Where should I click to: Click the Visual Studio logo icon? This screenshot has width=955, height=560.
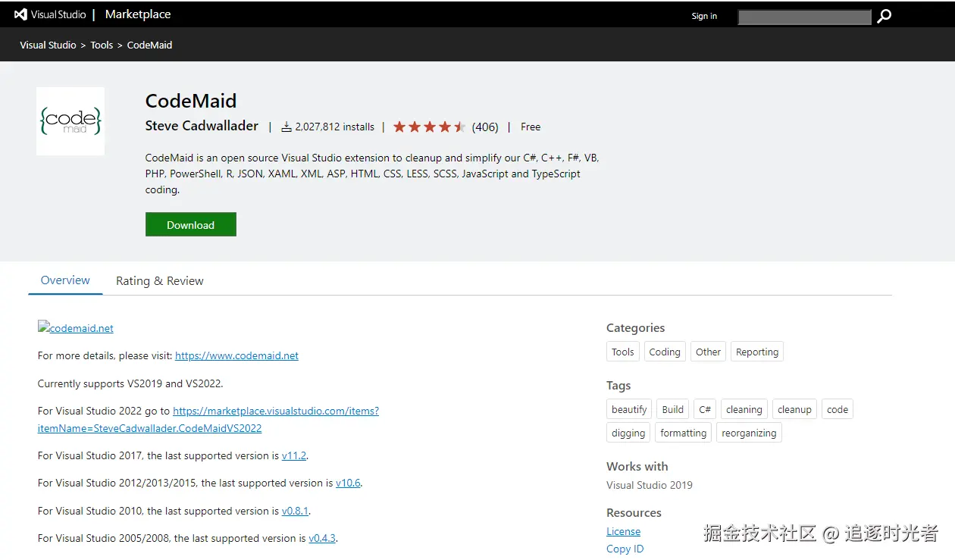[20, 14]
